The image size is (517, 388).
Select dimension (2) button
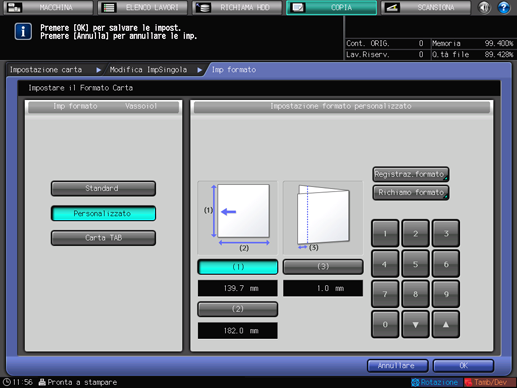pyautogui.click(x=238, y=309)
